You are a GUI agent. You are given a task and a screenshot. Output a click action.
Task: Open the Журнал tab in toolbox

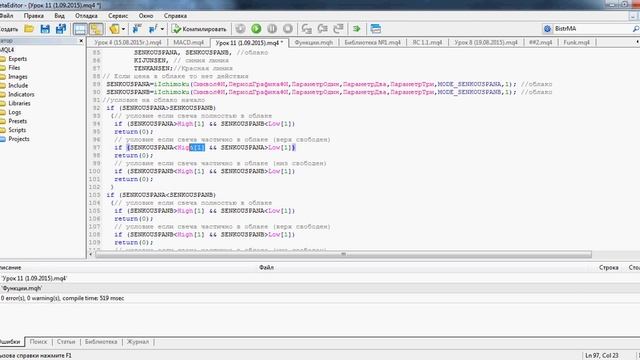[x=138, y=342]
